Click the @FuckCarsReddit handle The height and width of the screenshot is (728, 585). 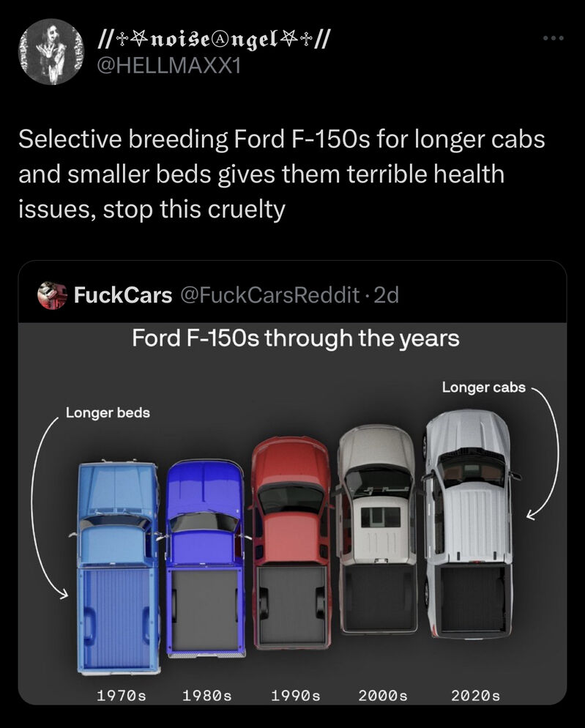[269, 295]
